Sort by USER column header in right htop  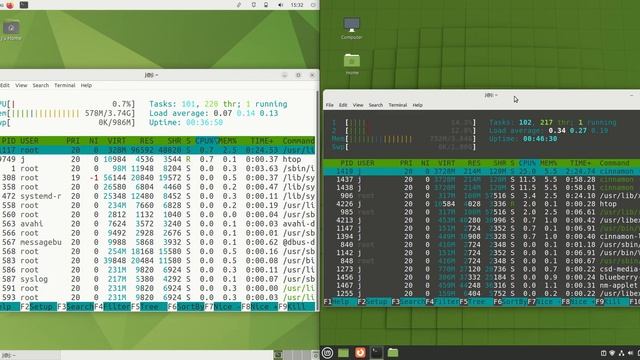[x=366, y=163]
